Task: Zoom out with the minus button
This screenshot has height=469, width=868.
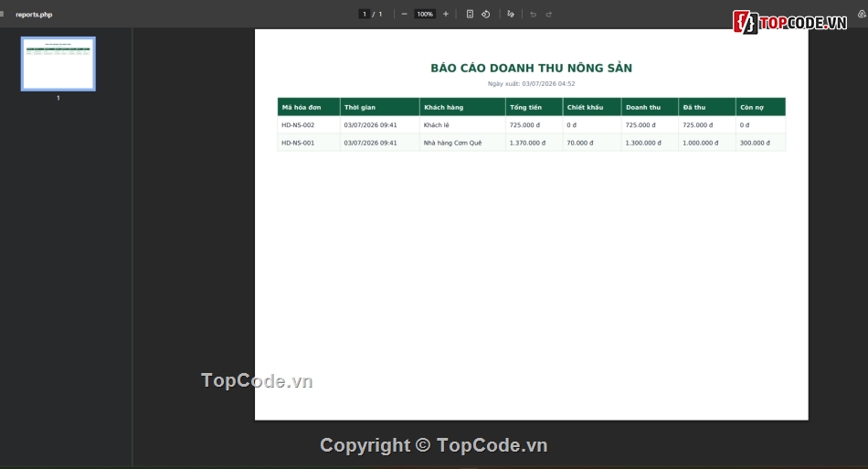Action: click(x=404, y=14)
